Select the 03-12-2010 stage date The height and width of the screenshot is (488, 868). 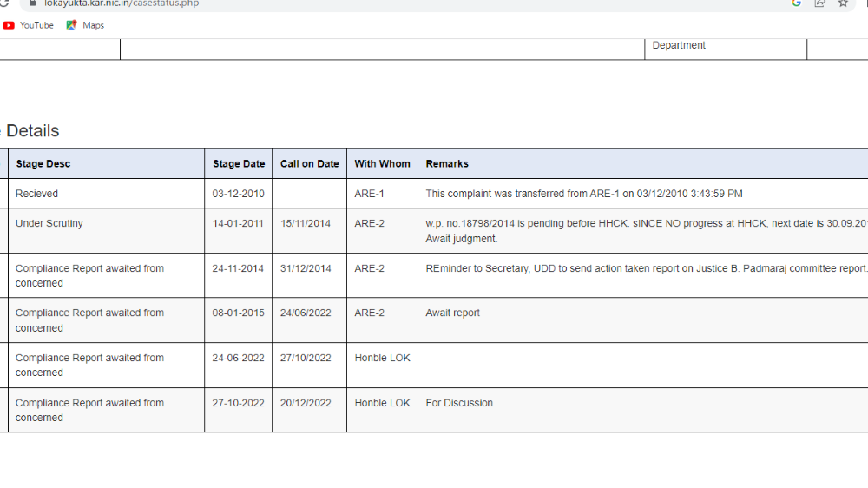(239, 194)
